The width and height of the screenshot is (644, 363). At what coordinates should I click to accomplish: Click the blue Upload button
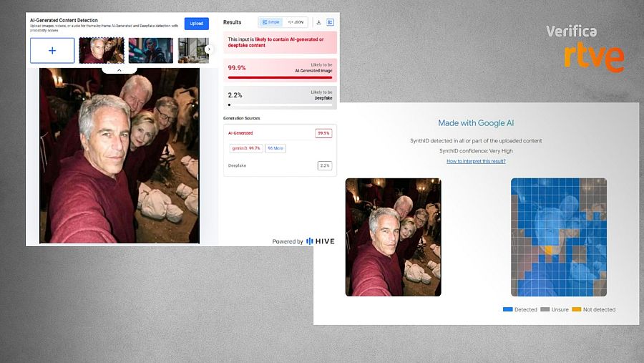[x=196, y=24]
